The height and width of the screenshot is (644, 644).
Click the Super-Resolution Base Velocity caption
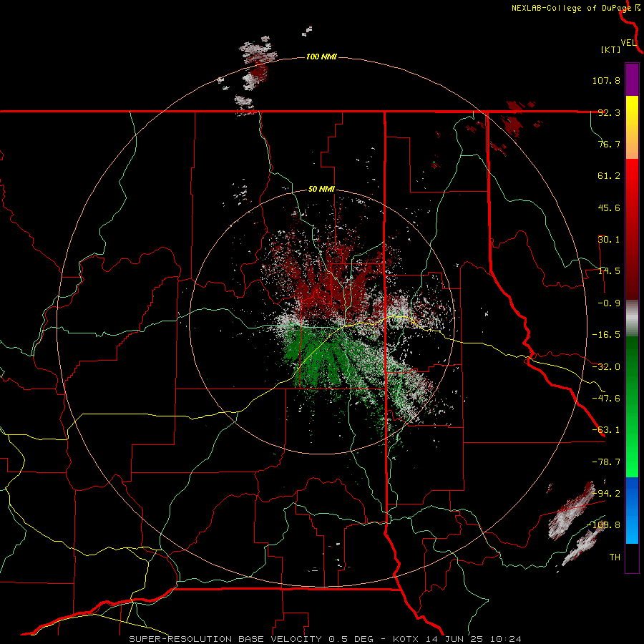click(x=326, y=639)
